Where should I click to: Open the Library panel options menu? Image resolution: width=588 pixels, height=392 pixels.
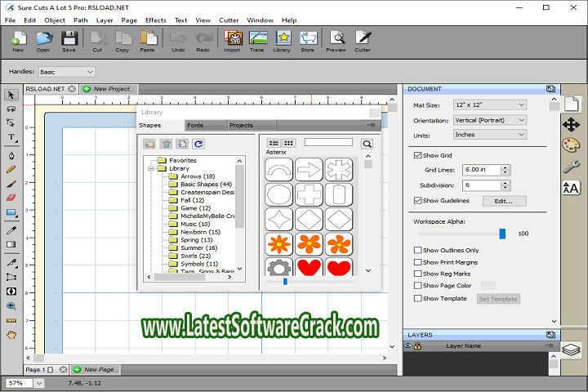pyautogui.click(x=372, y=125)
